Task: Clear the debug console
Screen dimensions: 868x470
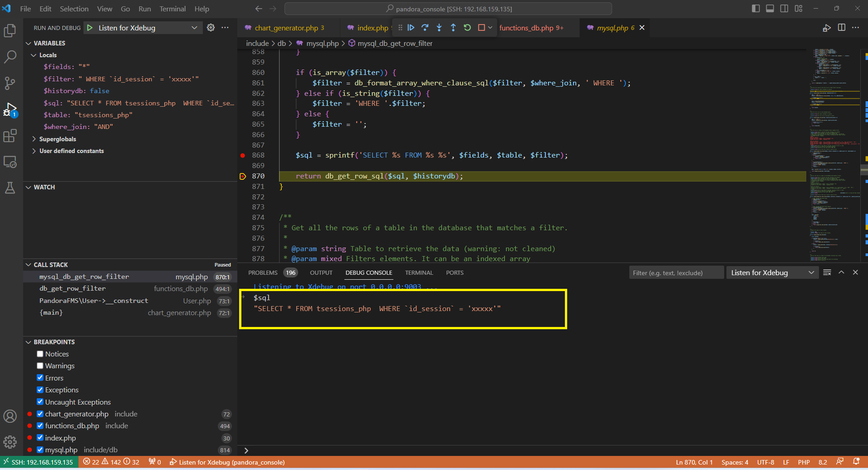Action: tap(827, 272)
